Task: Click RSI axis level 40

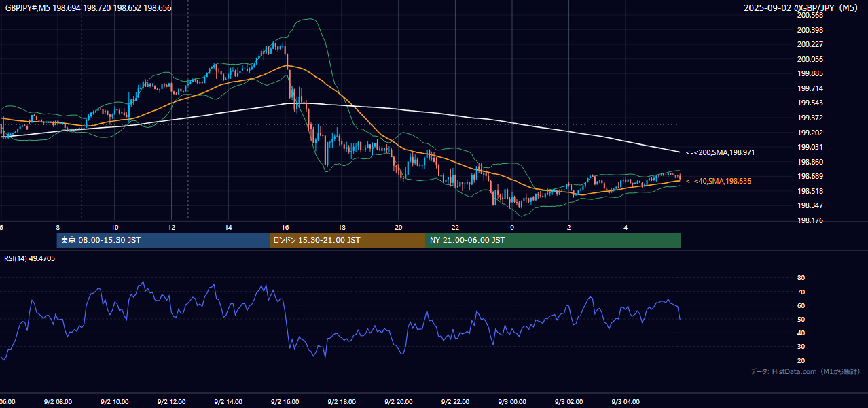Action: 801,333
